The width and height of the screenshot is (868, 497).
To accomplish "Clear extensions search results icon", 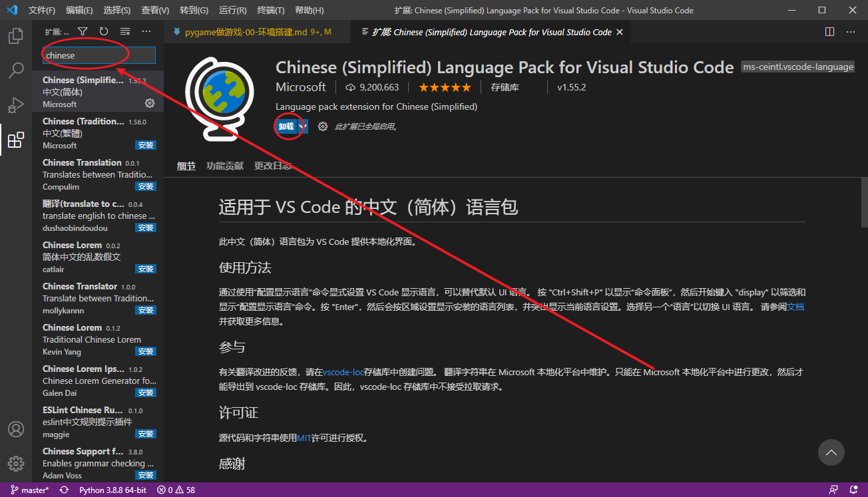I will coord(125,31).
